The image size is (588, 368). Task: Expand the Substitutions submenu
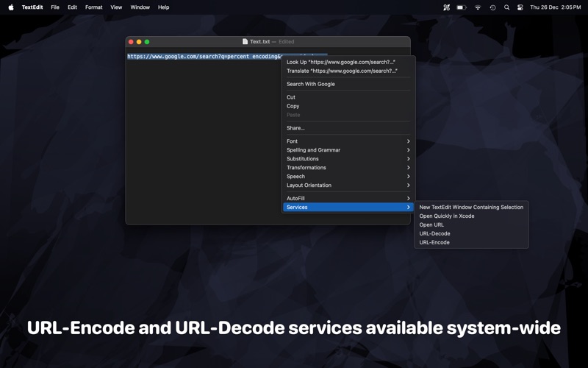tap(348, 158)
